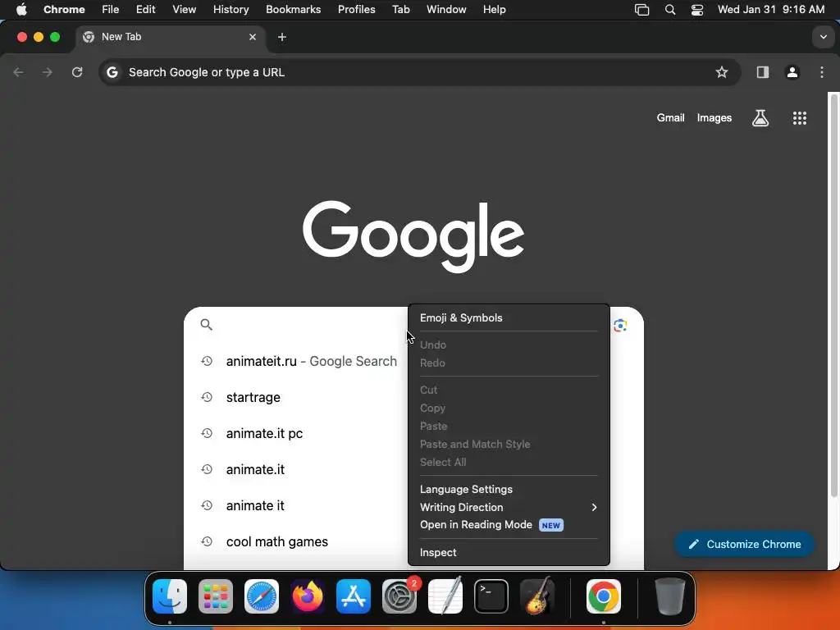Click the menu bar date and time
This screenshot has width=840, height=630.
(x=771, y=10)
